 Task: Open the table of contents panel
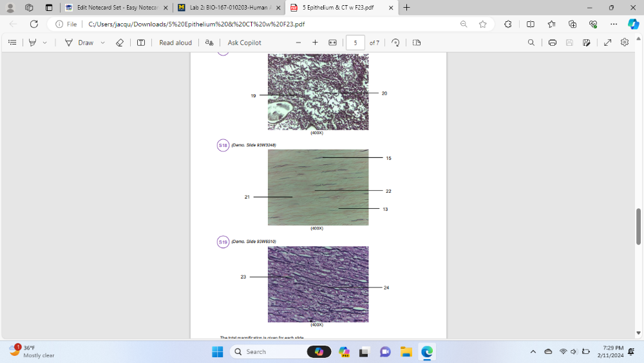(12, 43)
